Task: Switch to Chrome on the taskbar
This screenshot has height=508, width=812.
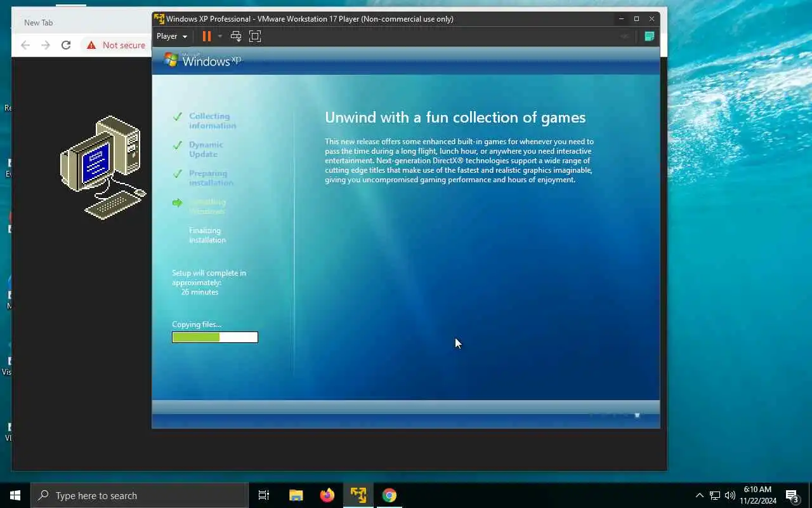Action: point(390,495)
